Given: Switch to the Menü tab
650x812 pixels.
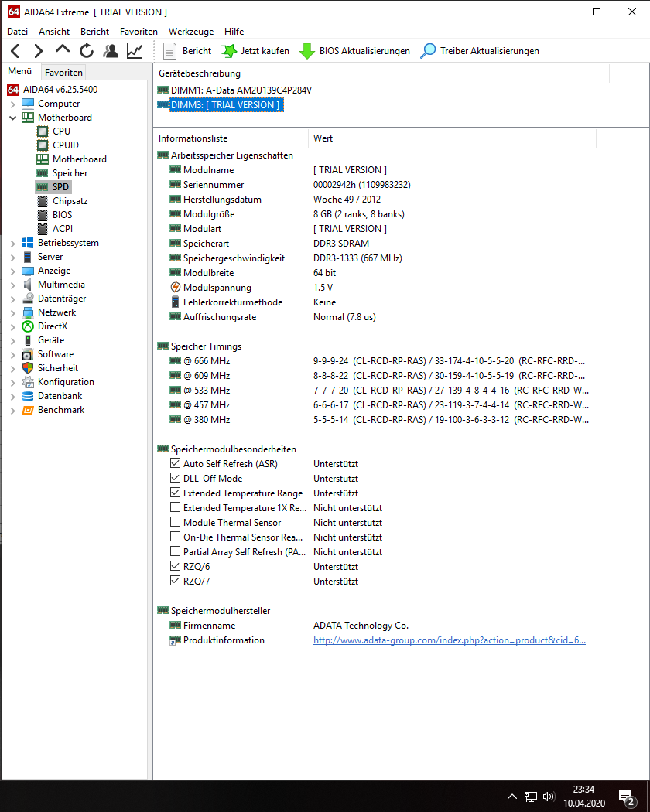Looking at the screenshot, I should (x=19, y=71).
